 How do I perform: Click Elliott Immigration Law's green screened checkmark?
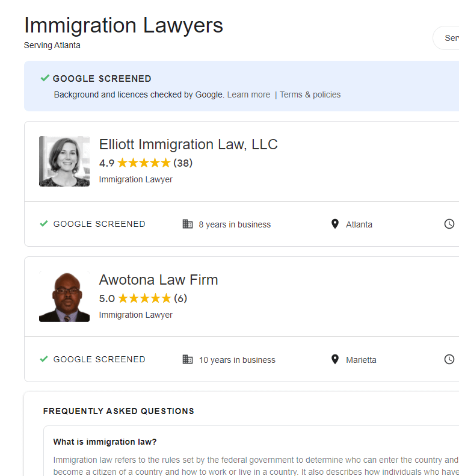pos(44,224)
